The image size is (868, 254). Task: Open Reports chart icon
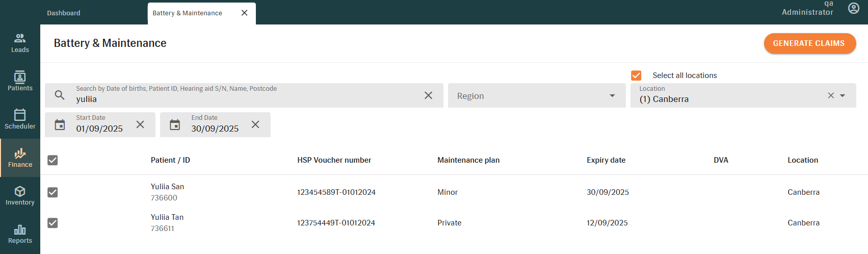coord(20,230)
